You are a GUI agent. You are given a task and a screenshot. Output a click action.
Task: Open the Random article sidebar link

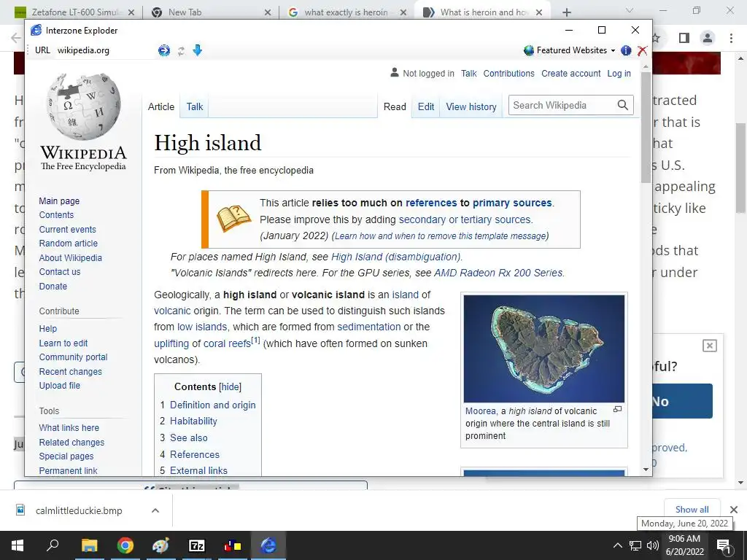click(68, 244)
